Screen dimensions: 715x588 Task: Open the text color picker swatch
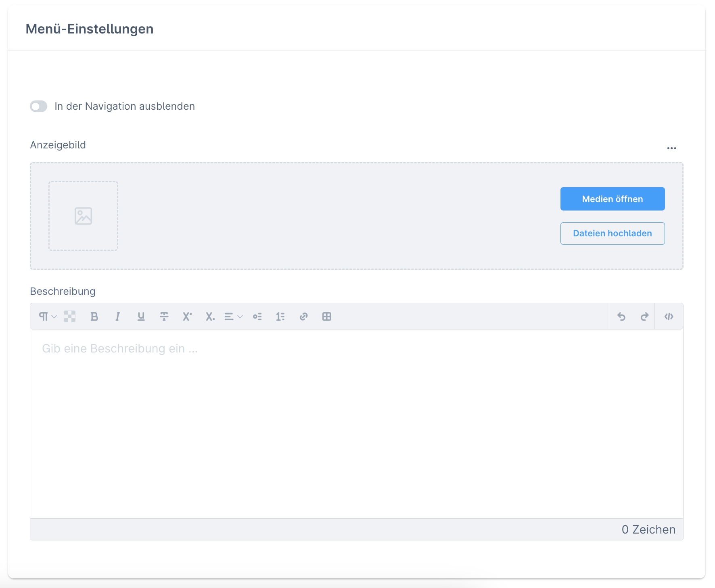[70, 317]
